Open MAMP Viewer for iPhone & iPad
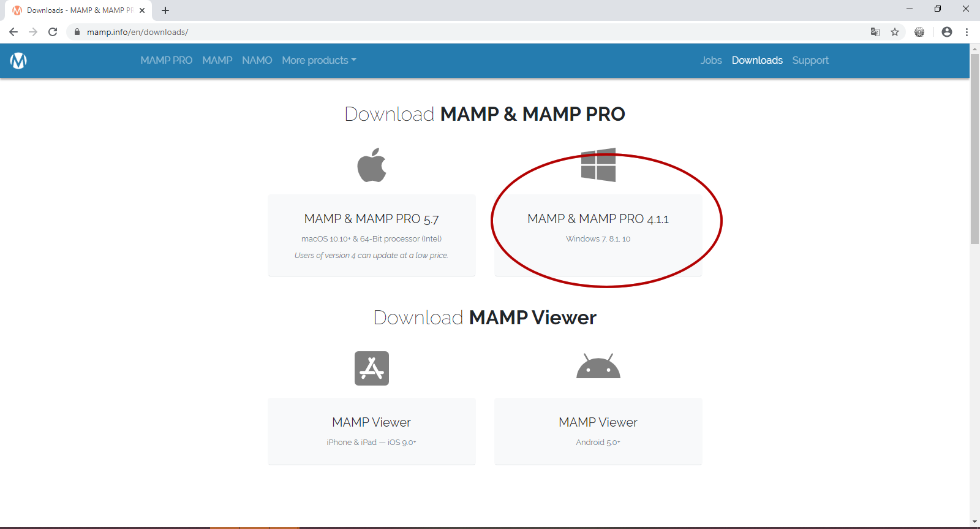 (372, 432)
